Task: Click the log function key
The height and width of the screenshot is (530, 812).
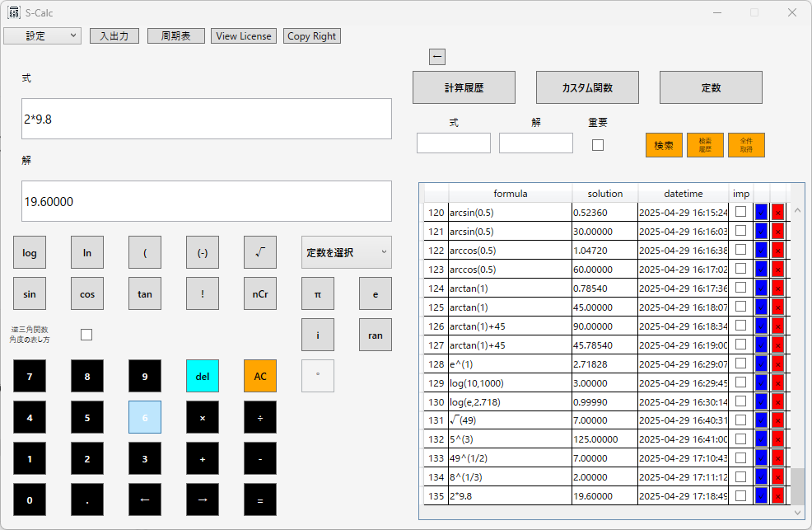Action: pos(30,252)
